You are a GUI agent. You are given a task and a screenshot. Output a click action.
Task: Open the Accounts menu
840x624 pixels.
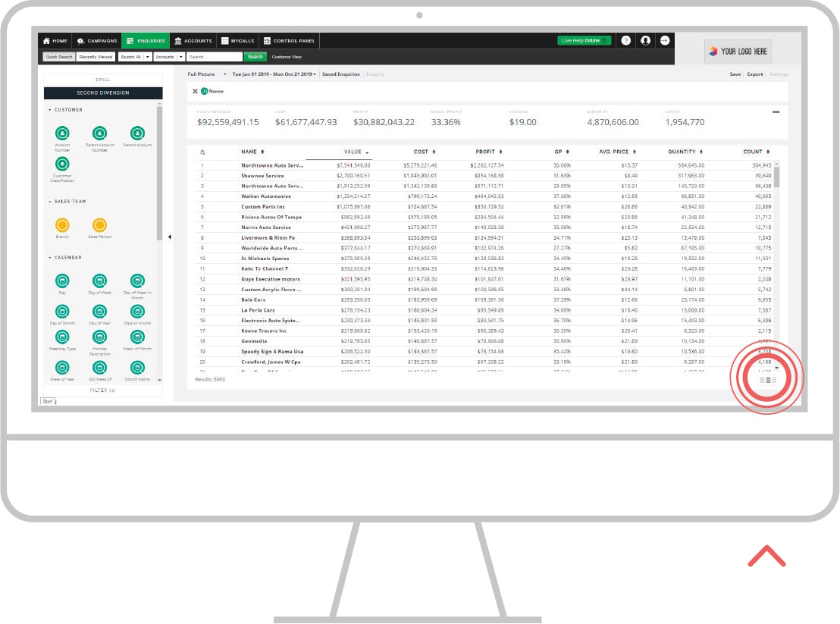pos(193,41)
